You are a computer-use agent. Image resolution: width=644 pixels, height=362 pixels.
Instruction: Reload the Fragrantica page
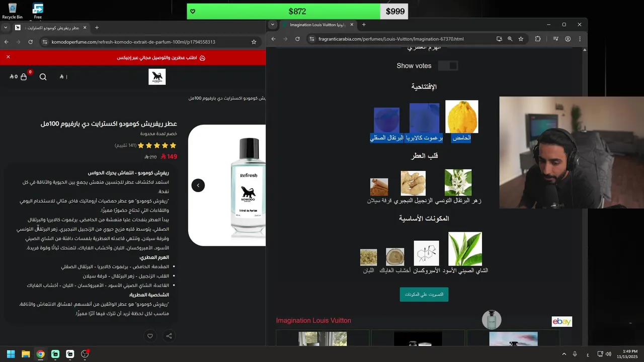click(297, 39)
